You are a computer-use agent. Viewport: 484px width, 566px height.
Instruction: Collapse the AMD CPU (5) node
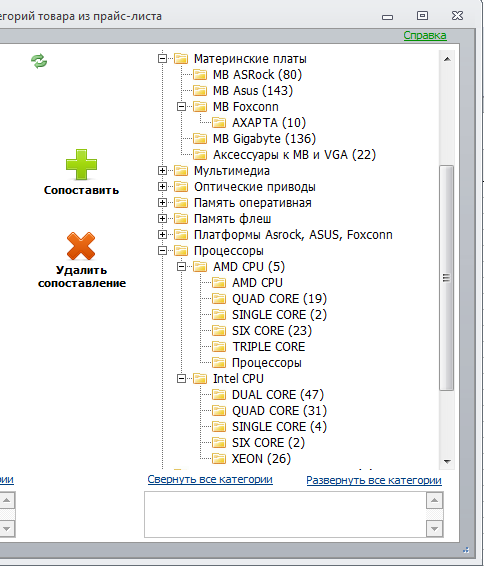pos(182,267)
